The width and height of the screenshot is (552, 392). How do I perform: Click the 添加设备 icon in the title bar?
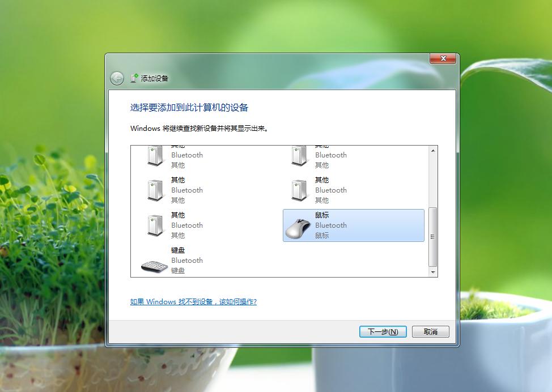(131, 78)
